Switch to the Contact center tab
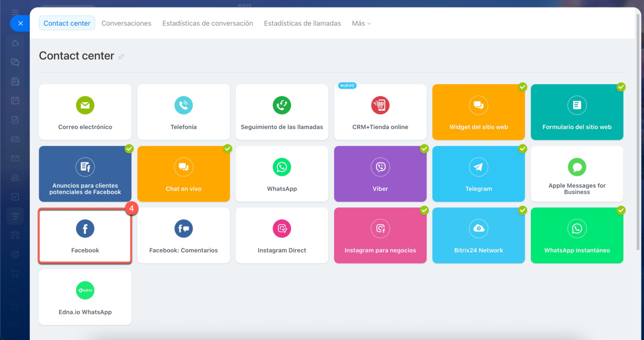The width and height of the screenshot is (644, 340). point(67,23)
